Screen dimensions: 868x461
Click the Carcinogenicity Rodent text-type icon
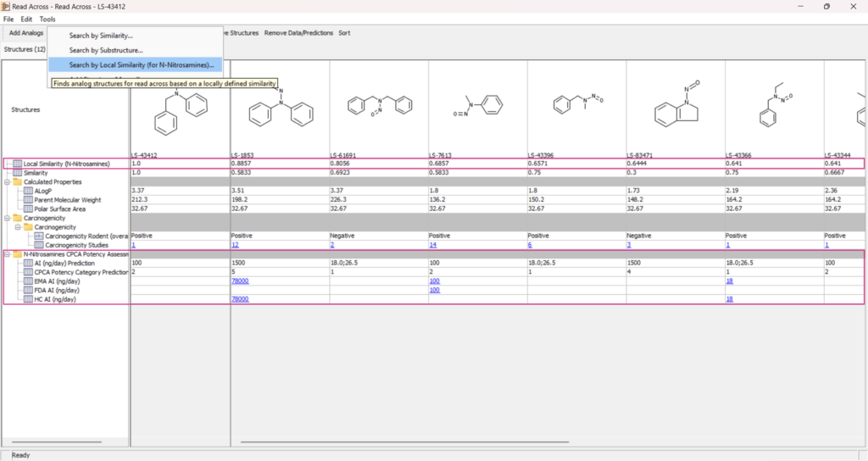[38, 236]
